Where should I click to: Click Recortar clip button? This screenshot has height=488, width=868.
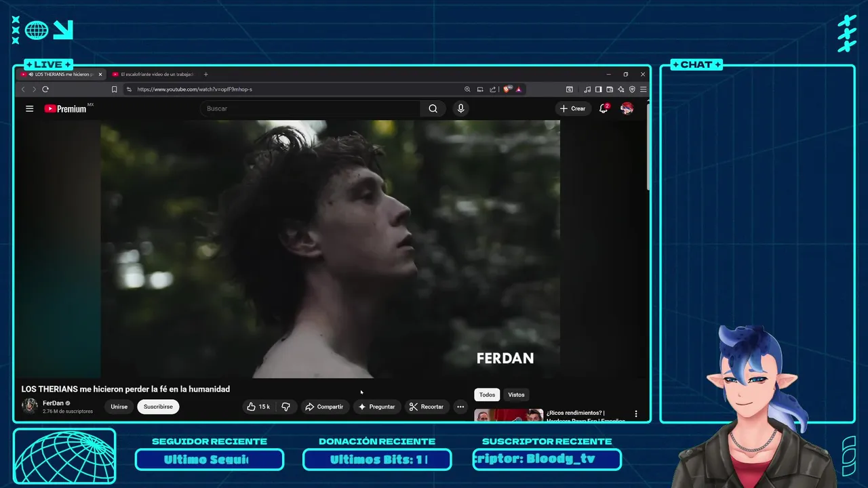427,407
